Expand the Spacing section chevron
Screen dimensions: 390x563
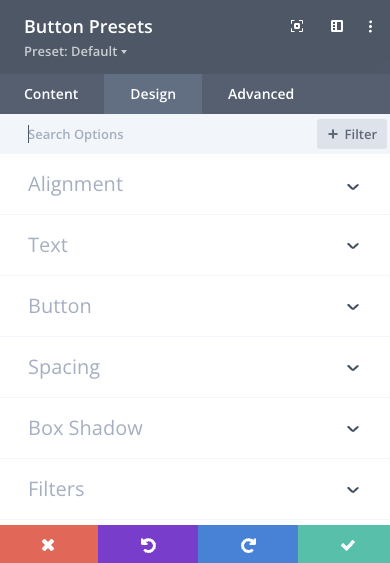pos(353,368)
